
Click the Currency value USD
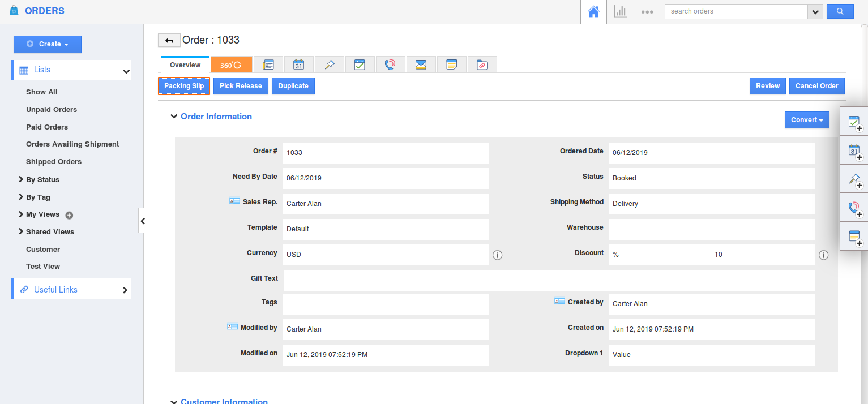294,255
